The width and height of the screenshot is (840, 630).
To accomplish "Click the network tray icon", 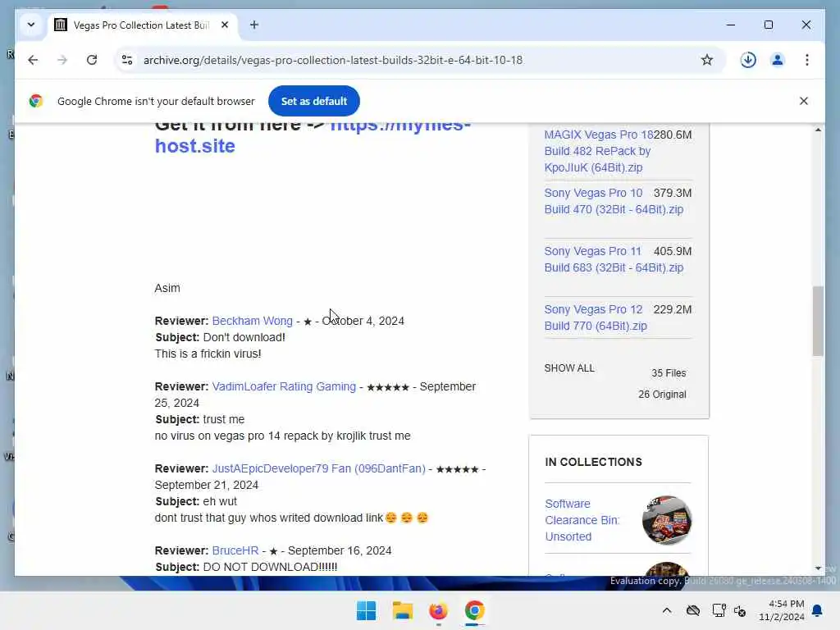I will [719, 610].
